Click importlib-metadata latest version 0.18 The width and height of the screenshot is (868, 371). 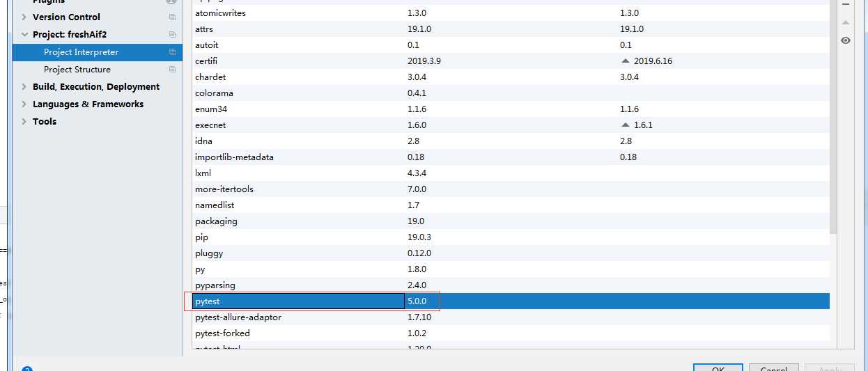(627, 157)
